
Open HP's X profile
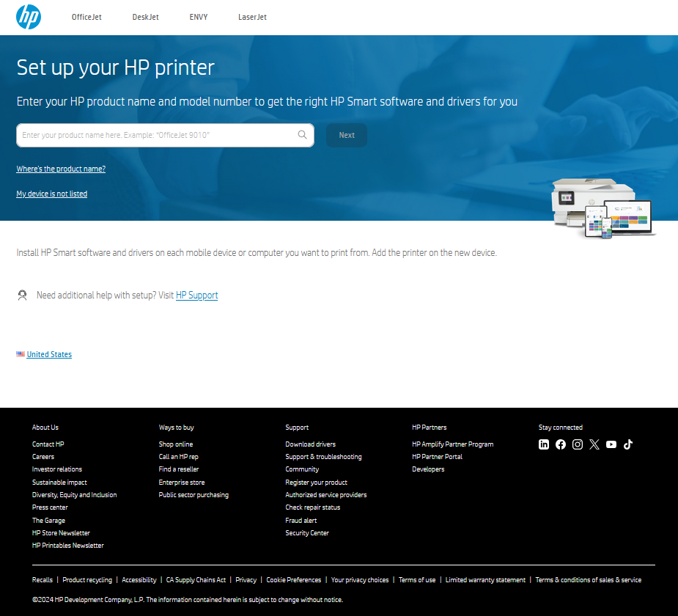[594, 444]
